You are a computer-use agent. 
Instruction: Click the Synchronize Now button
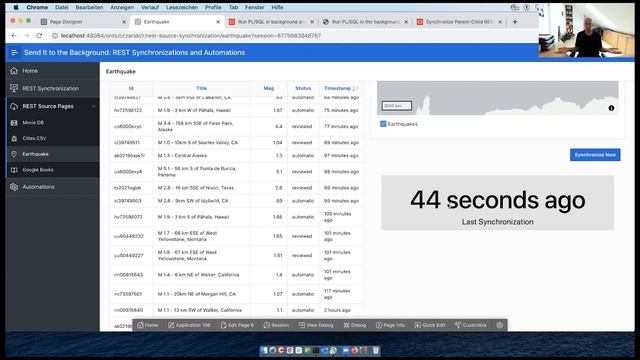[595, 155]
